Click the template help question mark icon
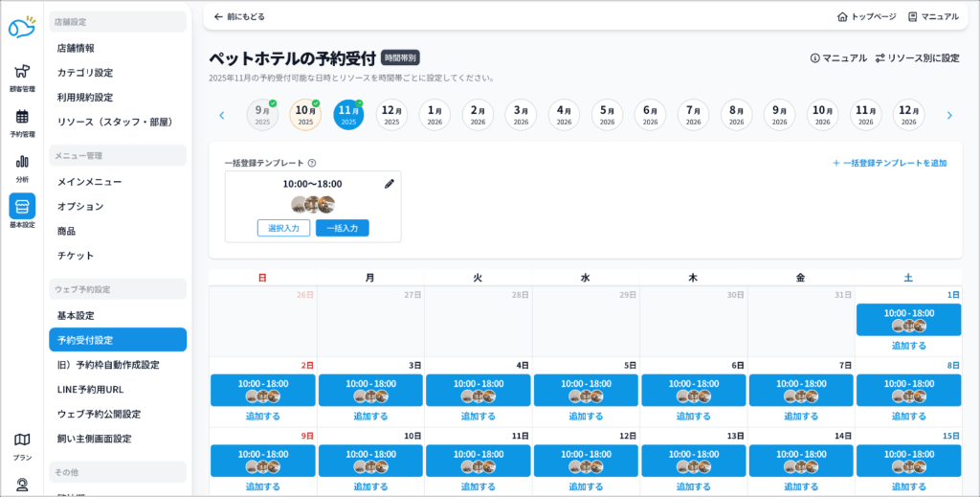This screenshot has height=497, width=980. [312, 164]
